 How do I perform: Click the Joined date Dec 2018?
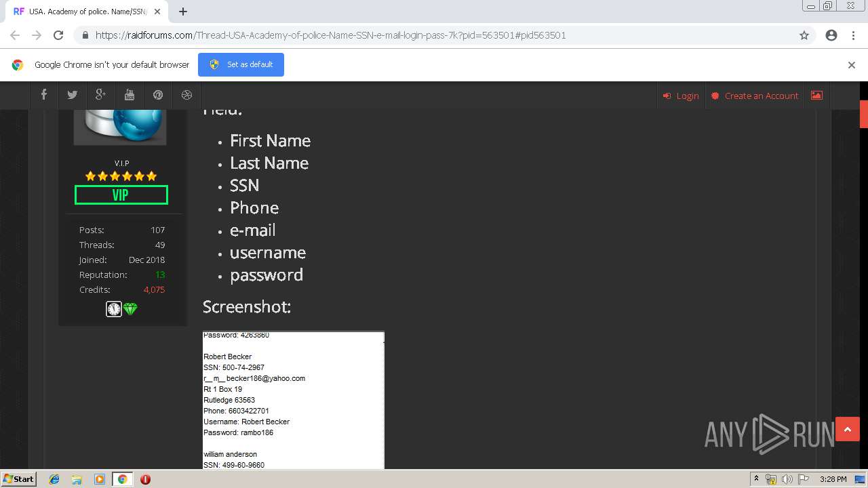146,260
